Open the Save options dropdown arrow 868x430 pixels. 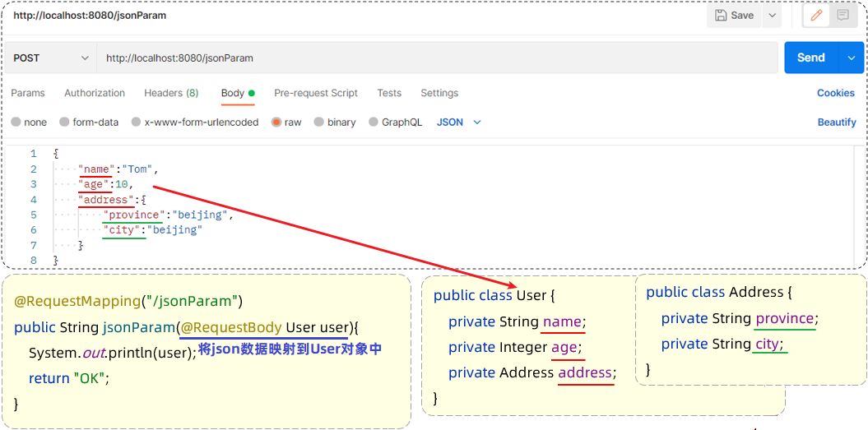click(x=772, y=16)
